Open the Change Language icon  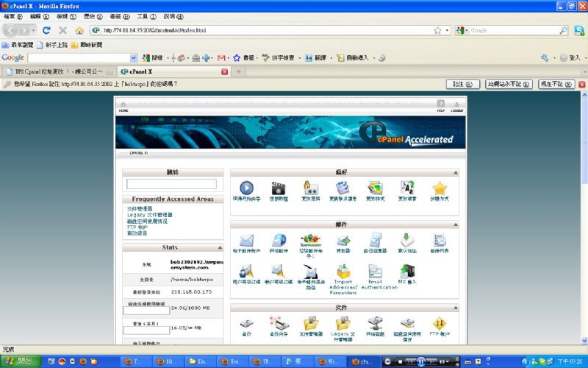coord(407,188)
